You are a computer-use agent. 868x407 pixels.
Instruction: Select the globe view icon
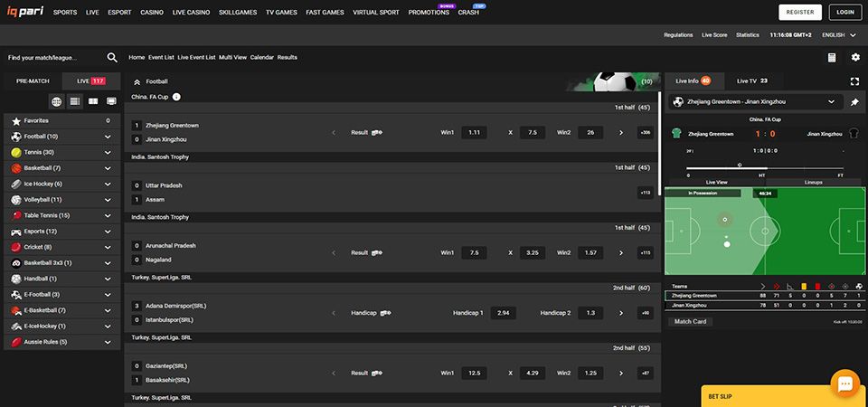56,101
